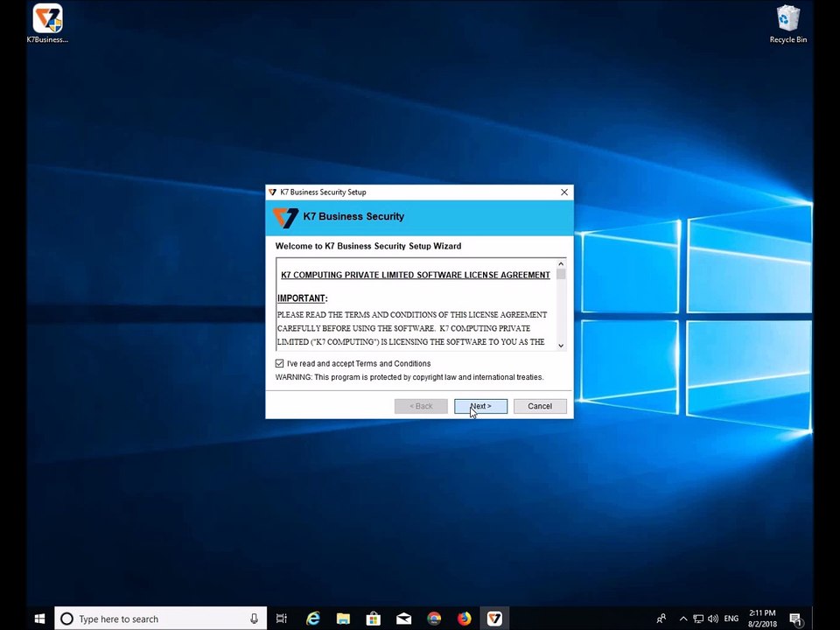This screenshot has height=630, width=840.
Task: Open Microsoft Store from the taskbar
Action: [374, 619]
